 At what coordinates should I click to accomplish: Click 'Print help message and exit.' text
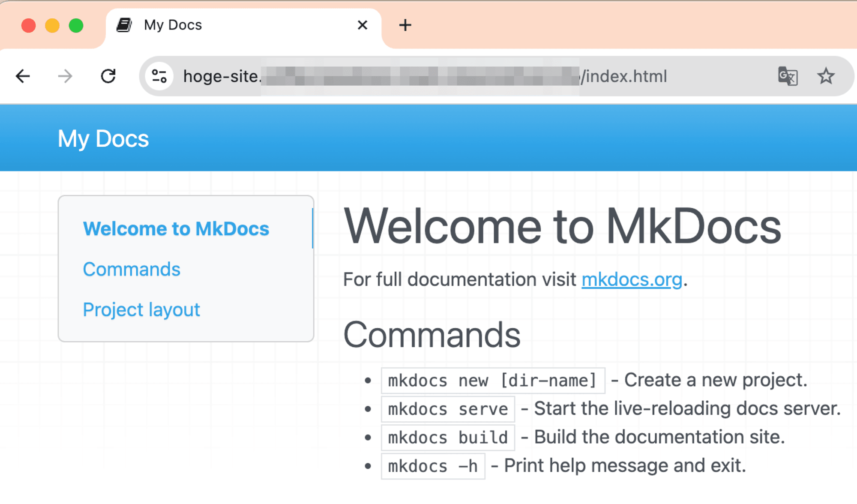click(x=625, y=465)
